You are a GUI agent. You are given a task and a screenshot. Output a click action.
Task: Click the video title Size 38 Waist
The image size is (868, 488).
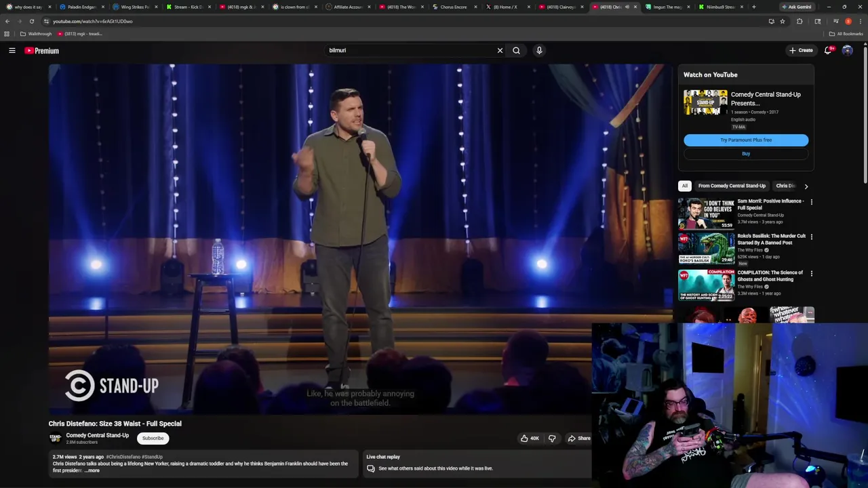click(115, 424)
